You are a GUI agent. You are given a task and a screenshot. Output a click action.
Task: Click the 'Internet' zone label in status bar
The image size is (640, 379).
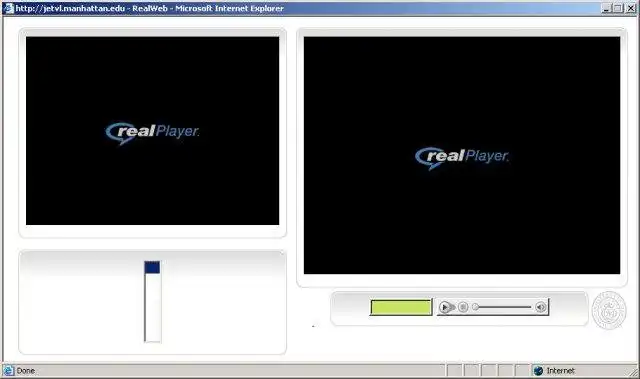[x=560, y=370]
